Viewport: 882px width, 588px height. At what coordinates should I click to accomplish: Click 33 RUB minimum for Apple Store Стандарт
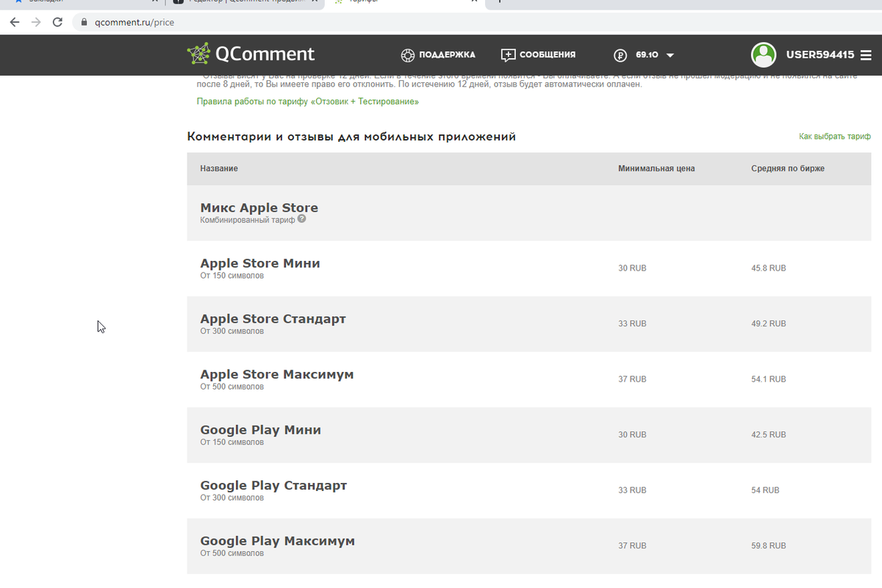pos(632,323)
